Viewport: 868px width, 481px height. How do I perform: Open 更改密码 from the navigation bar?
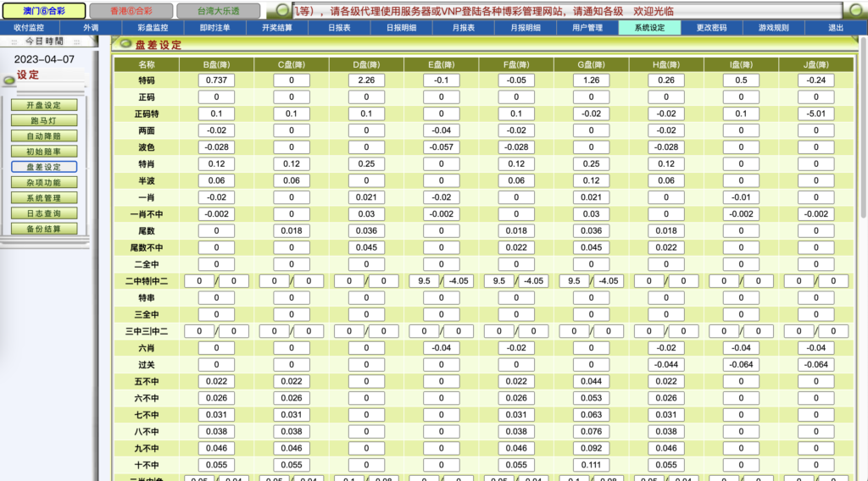pos(711,28)
